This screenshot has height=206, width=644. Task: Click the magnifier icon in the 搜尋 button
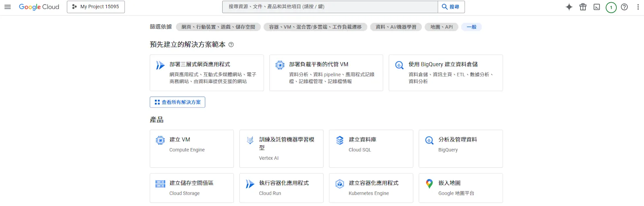point(445,7)
